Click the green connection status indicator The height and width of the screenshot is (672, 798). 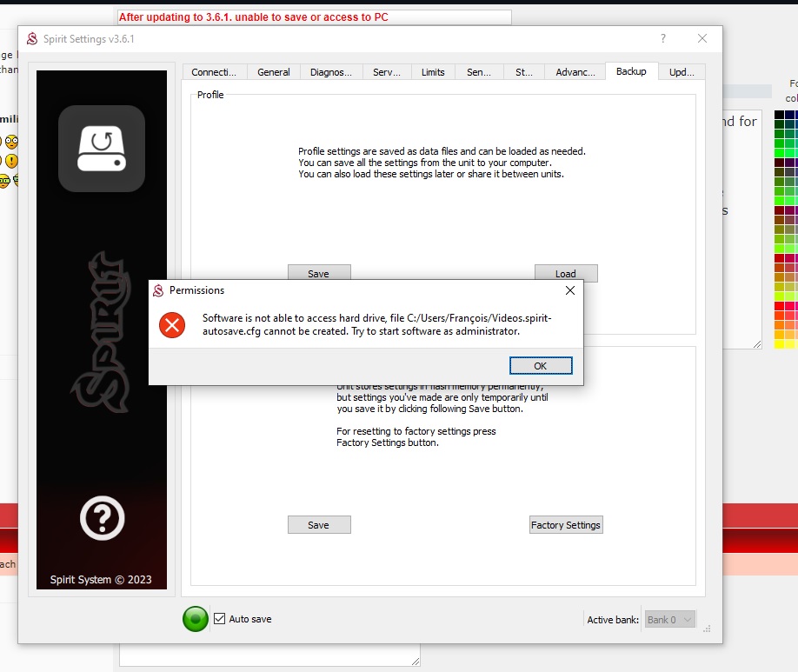pyautogui.click(x=196, y=619)
